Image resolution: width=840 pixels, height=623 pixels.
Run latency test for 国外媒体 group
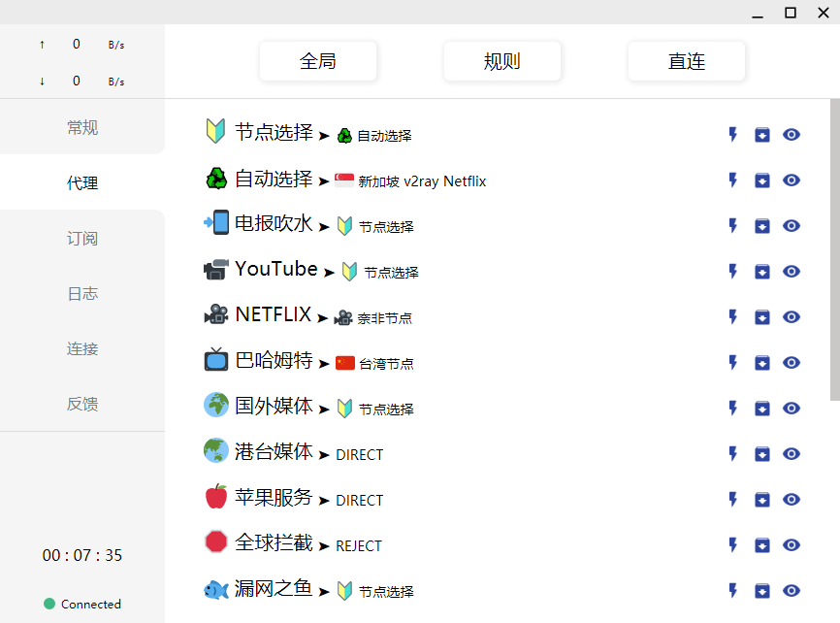pos(733,408)
